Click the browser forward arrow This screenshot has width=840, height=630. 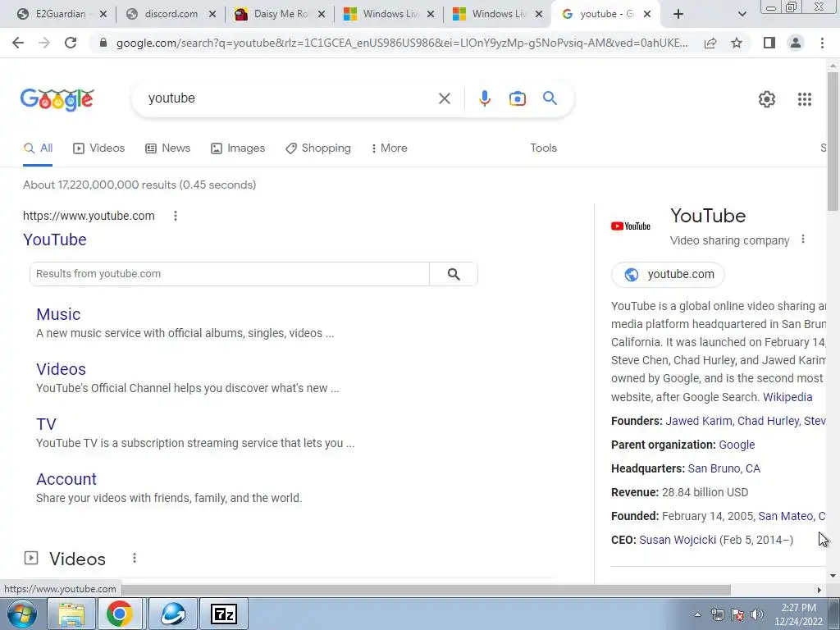pos(44,43)
